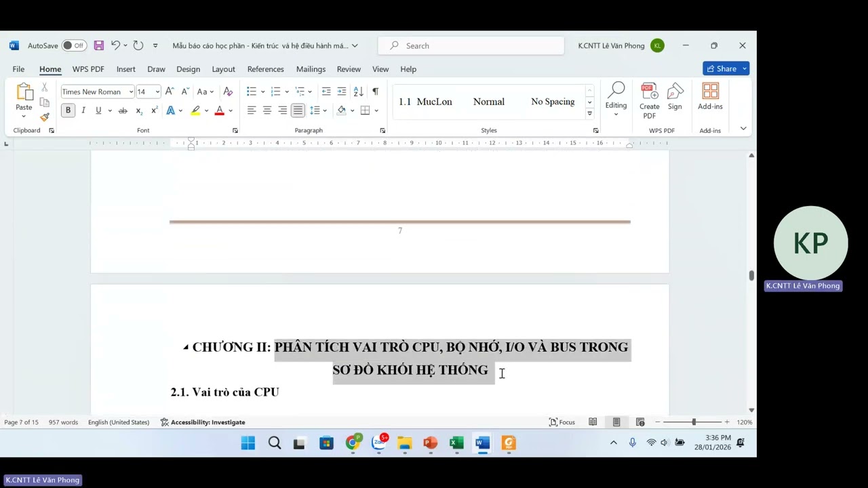Switch to the Review tab
This screenshot has height=488, width=868.
click(x=349, y=69)
